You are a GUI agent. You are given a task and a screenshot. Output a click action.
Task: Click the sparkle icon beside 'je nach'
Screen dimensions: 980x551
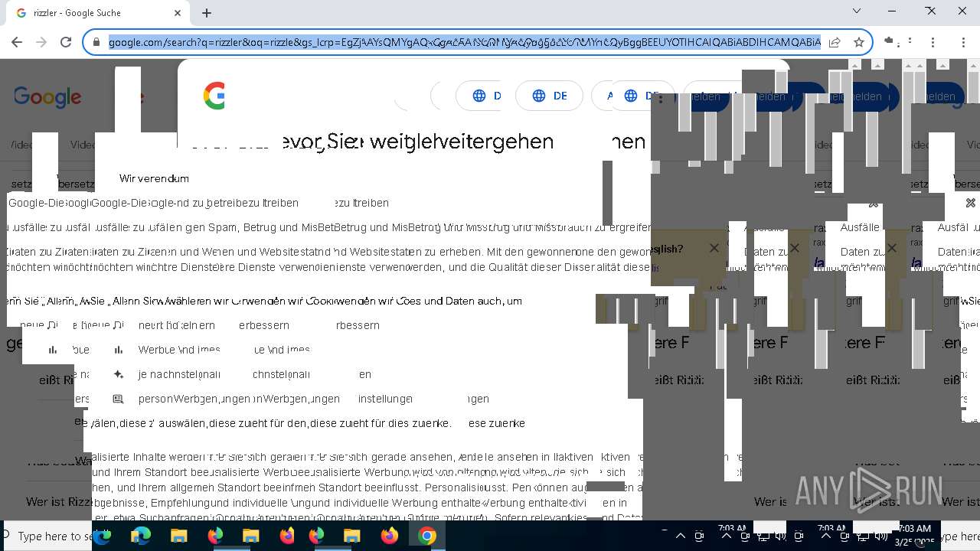[118, 374]
